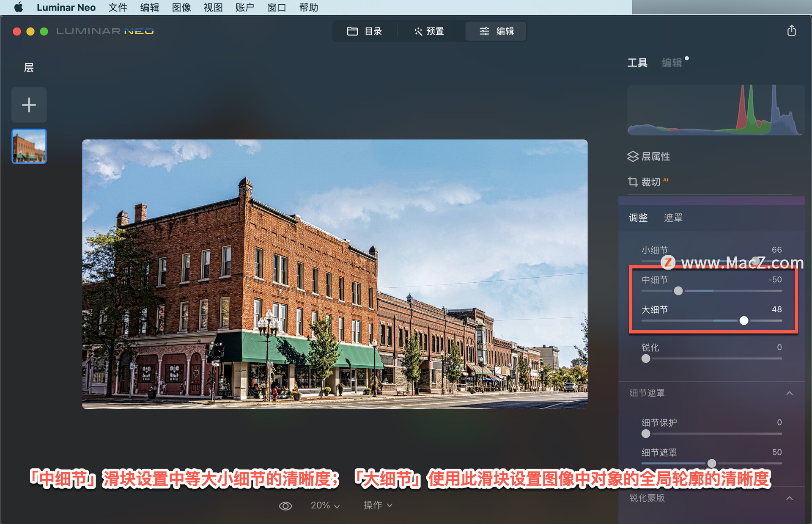
Task: Click the share export icon
Action: [792, 31]
